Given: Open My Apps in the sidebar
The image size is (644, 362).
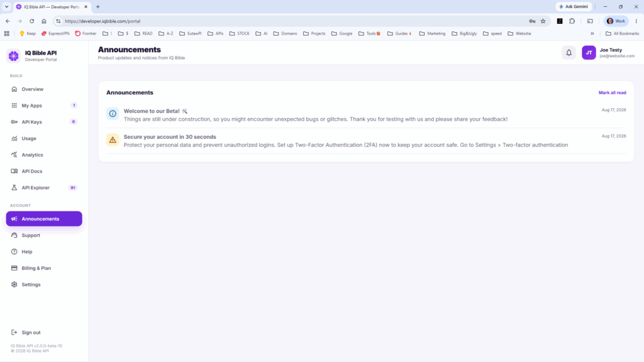Looking at the screenshot, I should coord(44,106).
